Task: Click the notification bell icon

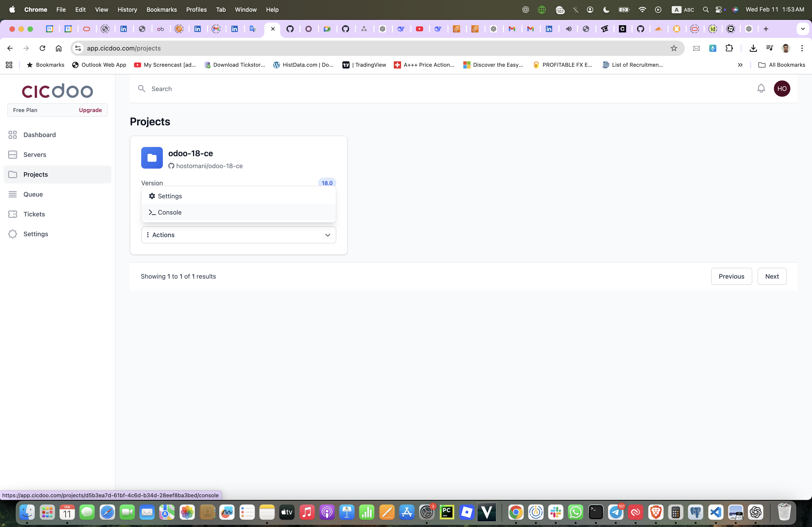Action: 761,89
